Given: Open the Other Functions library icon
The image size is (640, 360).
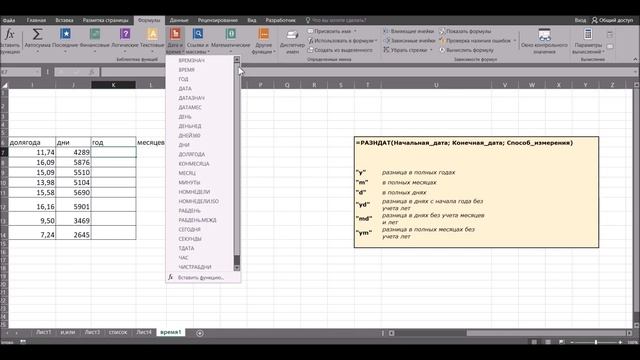Looking at the screenshot, I should tap(264, 34).
